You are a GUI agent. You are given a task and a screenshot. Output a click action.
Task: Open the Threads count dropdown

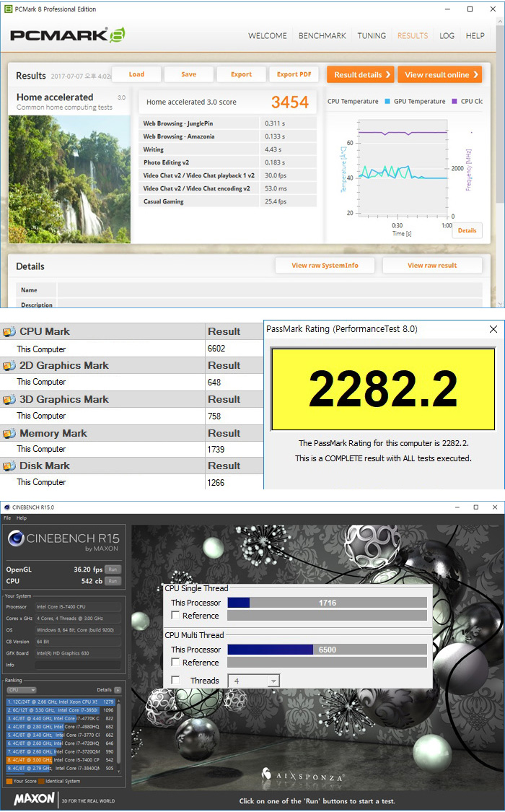point(273,681)
